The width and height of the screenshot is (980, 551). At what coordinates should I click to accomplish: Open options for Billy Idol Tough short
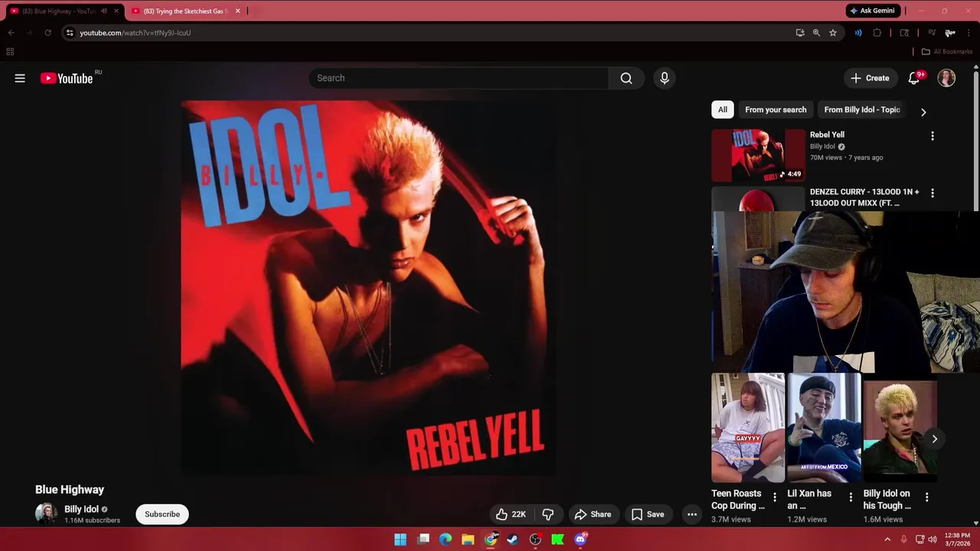coord(926,497)
